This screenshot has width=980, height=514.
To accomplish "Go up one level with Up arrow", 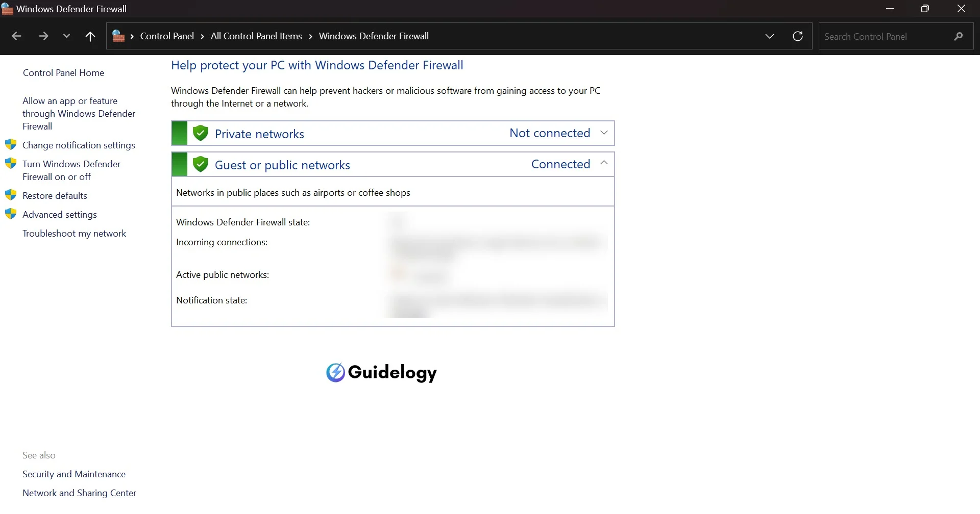I will [90, 36].
